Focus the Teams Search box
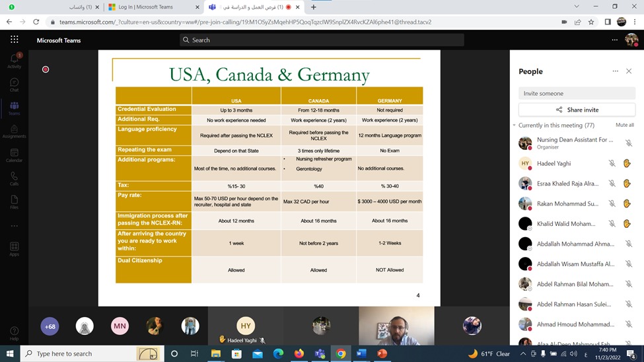644x362 pixels. click(322, 40)
